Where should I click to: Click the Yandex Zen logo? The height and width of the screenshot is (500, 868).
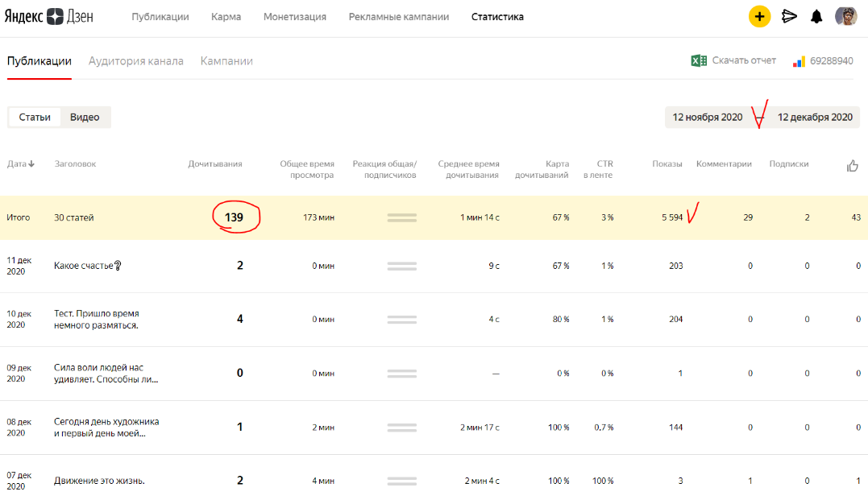(52, 17)
